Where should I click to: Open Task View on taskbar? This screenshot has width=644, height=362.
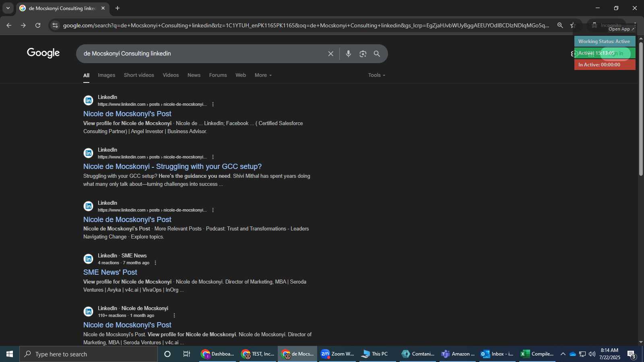(x=187, y=354)
